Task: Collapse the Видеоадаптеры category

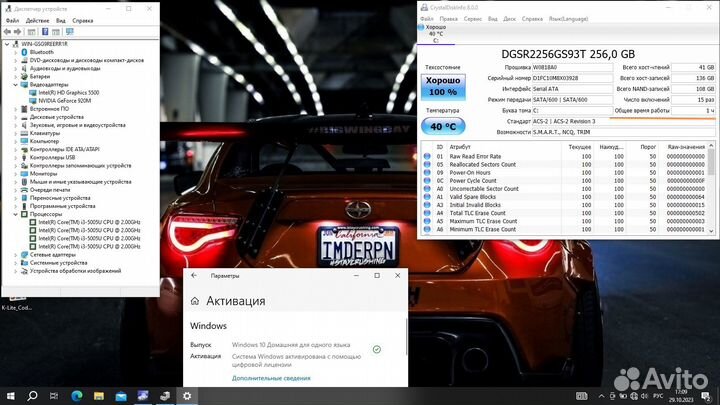Action: [x=16, y=85]
